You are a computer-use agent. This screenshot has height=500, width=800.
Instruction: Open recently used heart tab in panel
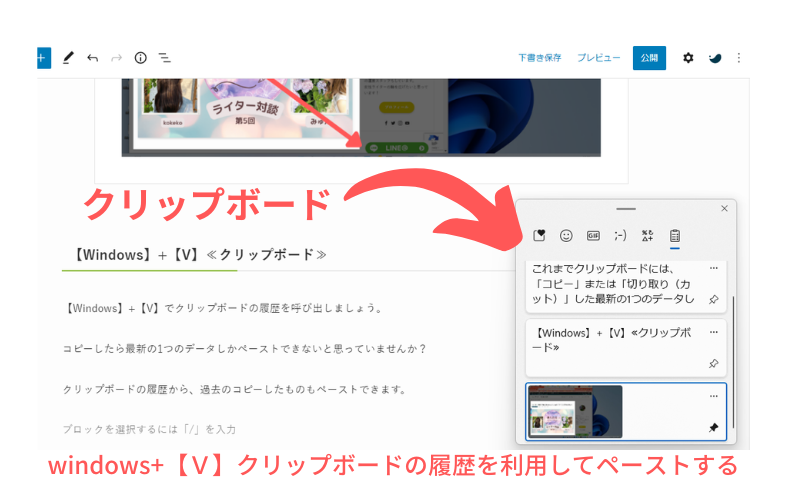click(x=539, y=235)
